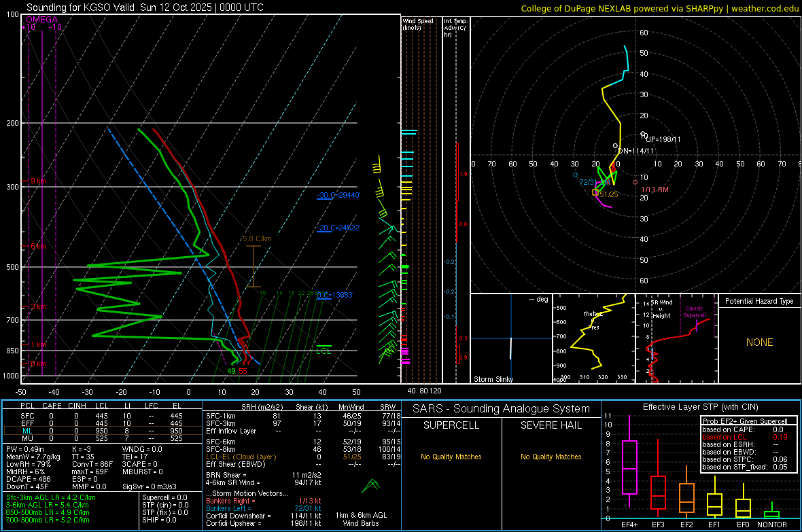The width and height of the screenshot is (802, 532).
Task: Click the LowRH = 79% value
Action: (29, 464)
